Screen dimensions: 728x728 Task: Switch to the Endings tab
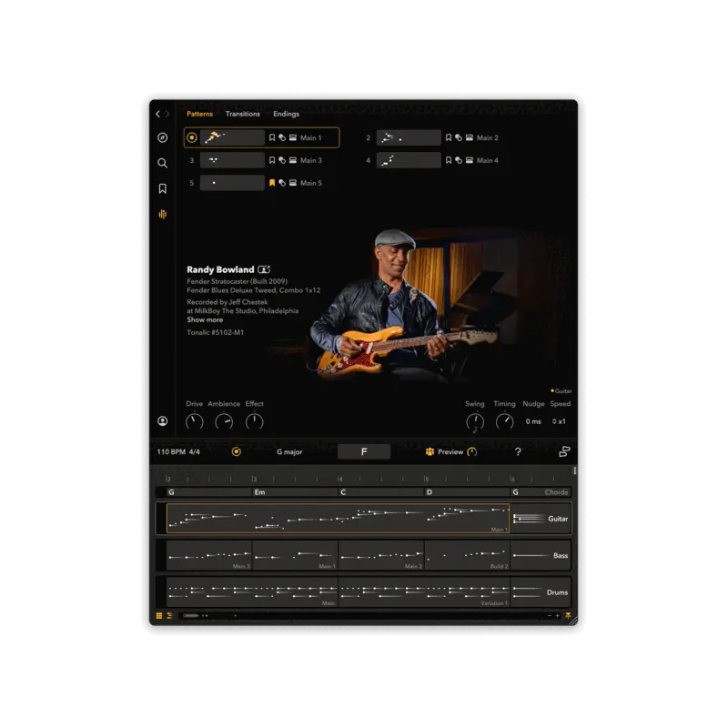click(x=286, y=115)
